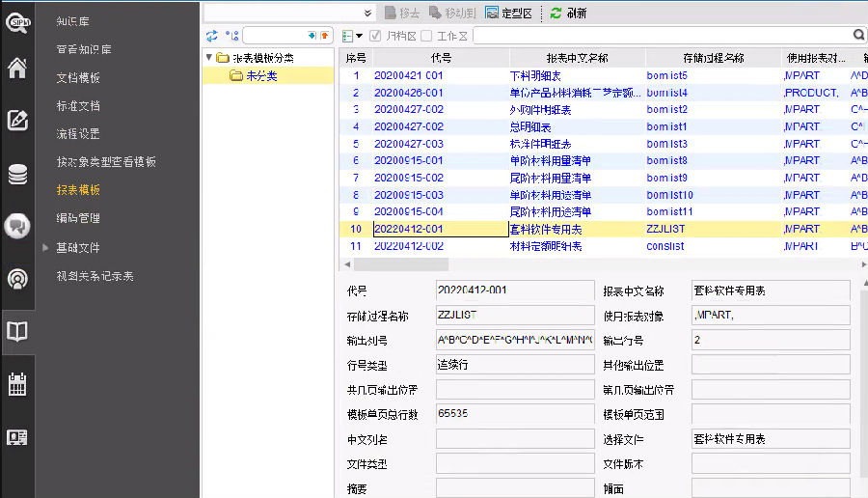Click the ID card icon in sidebar
The image size is (868, 498).
pyautogui.click(x=17, y=437)
